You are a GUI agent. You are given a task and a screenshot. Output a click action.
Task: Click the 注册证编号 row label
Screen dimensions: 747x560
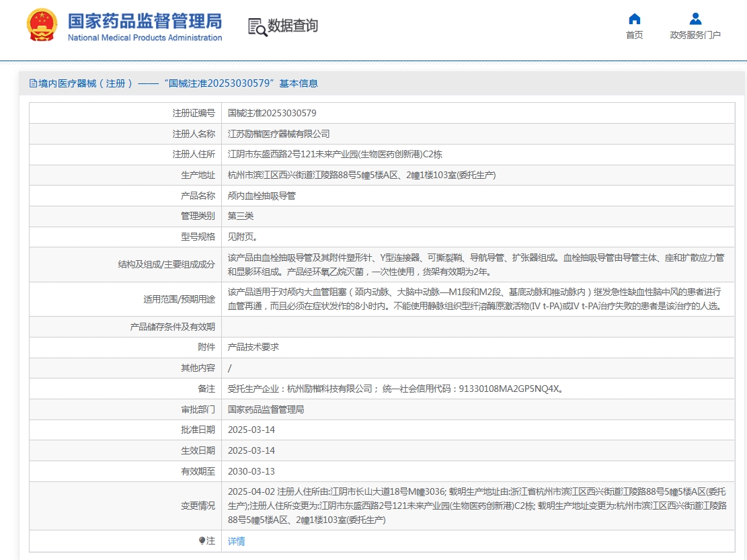click(x=194, y=114)
